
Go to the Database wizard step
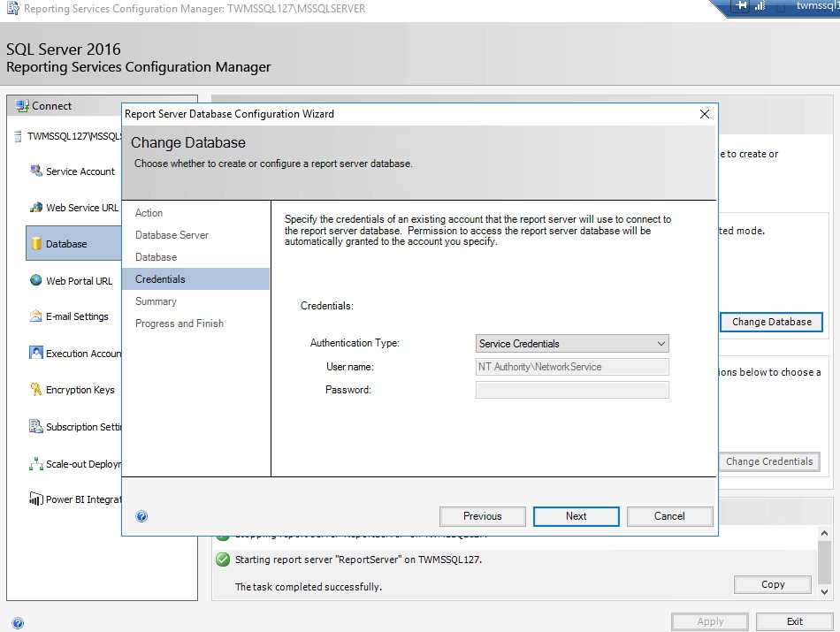(x=156, y=257)
